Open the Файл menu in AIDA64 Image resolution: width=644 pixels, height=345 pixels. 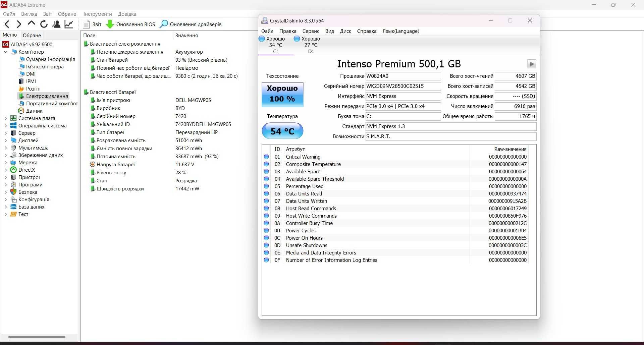click(9, 14)
